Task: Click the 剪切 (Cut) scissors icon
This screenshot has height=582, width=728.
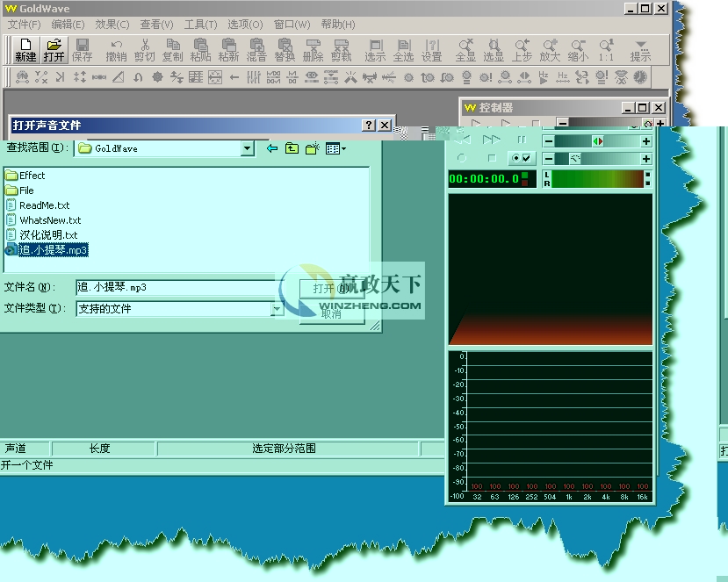Action: [x=144, y=50]
